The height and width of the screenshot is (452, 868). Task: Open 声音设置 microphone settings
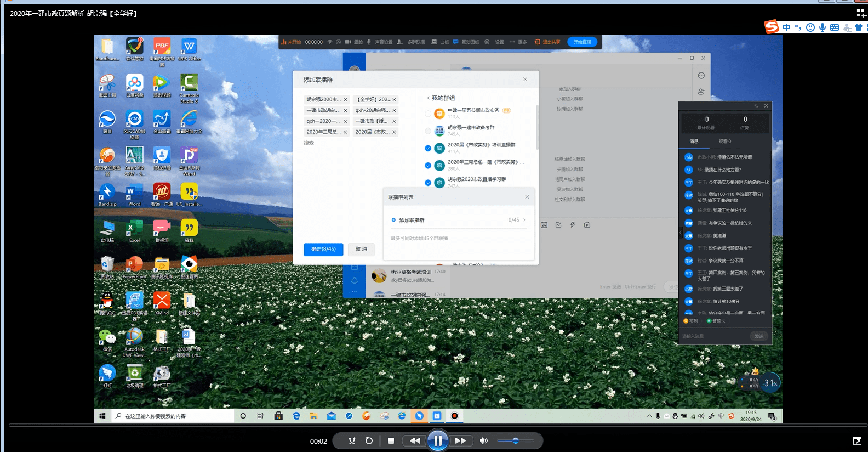point(380,42)
